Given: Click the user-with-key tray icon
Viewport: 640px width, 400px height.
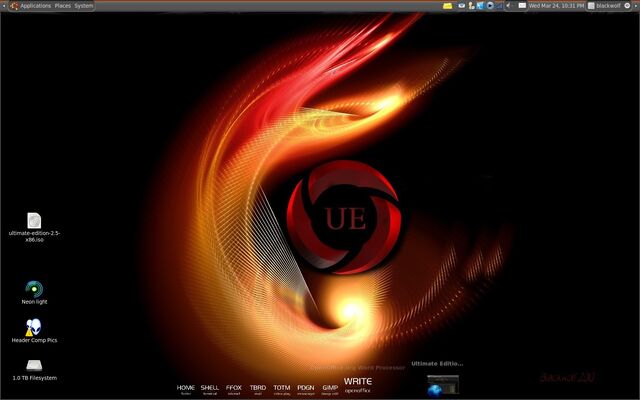Looking at the screenshot, I should (471, 6).
